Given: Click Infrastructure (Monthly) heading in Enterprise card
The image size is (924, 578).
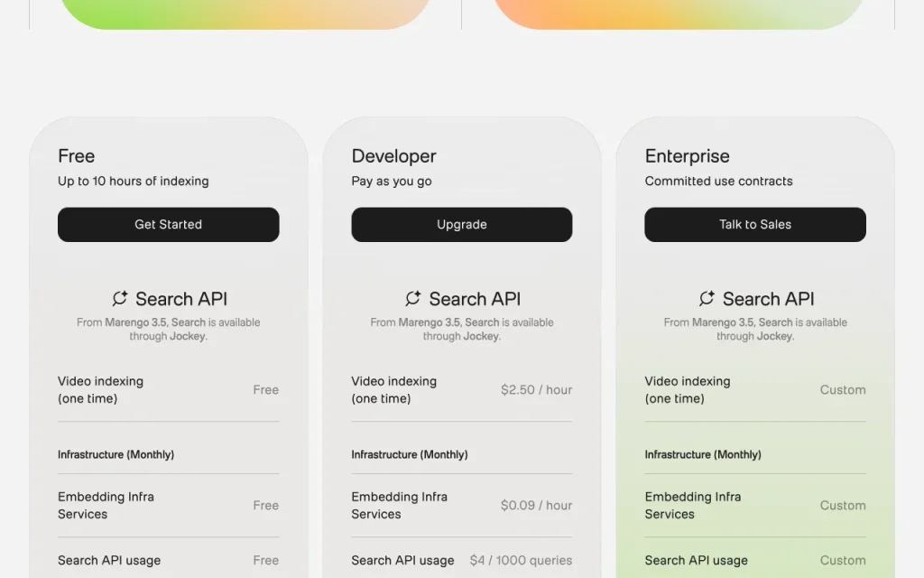Looking at the screenshot, I should 703,455.
